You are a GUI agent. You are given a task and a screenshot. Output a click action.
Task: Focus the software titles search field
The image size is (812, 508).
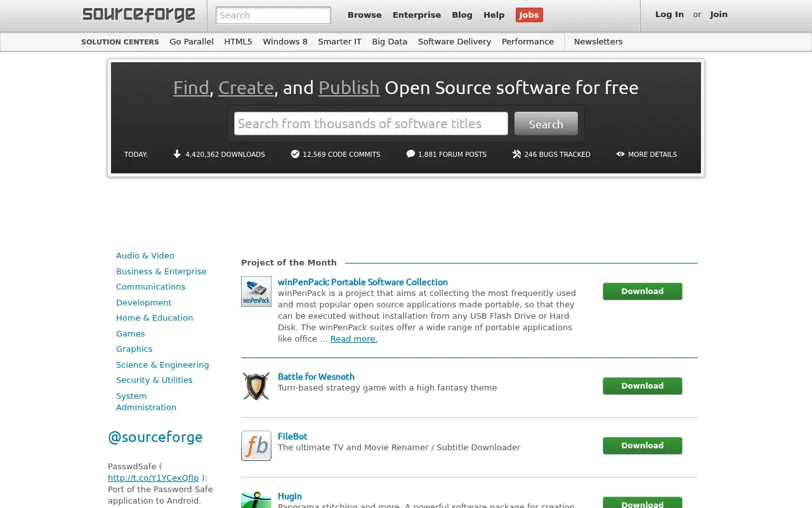point(371,124)
